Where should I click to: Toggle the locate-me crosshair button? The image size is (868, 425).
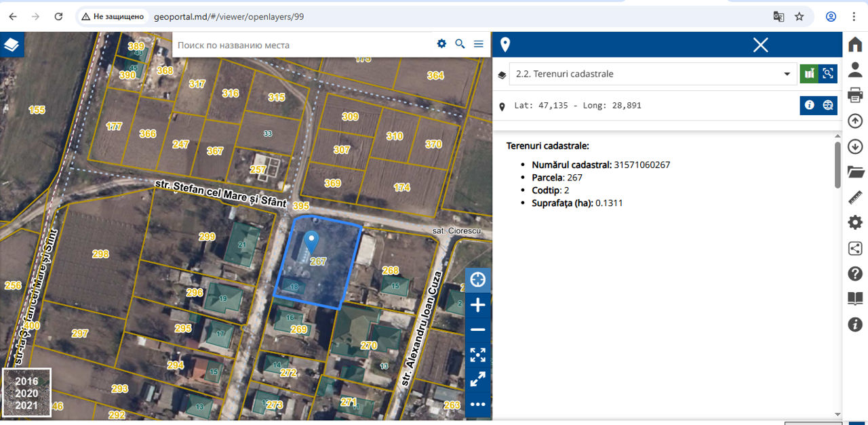coord(478,280)
